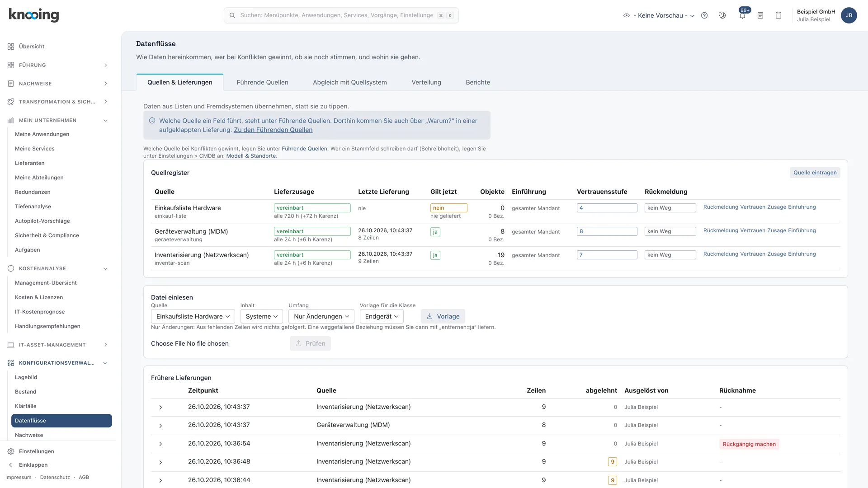The height and width of the screenshot is (488, 868).
Task: Open the Berichte tab
Action: [x=478, y=82]
